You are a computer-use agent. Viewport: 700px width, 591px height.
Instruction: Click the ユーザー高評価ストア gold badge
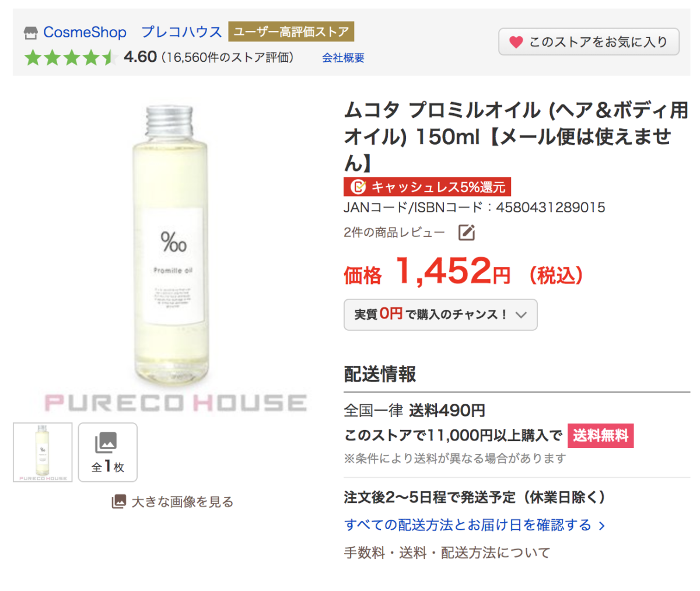tap(291, 32)
